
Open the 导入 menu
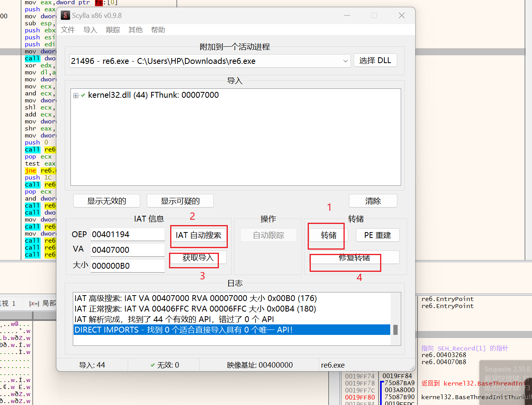coord(90,30)
